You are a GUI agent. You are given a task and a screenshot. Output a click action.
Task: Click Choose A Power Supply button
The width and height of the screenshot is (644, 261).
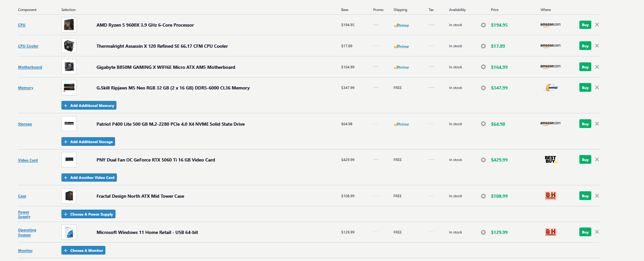point(88,214)
